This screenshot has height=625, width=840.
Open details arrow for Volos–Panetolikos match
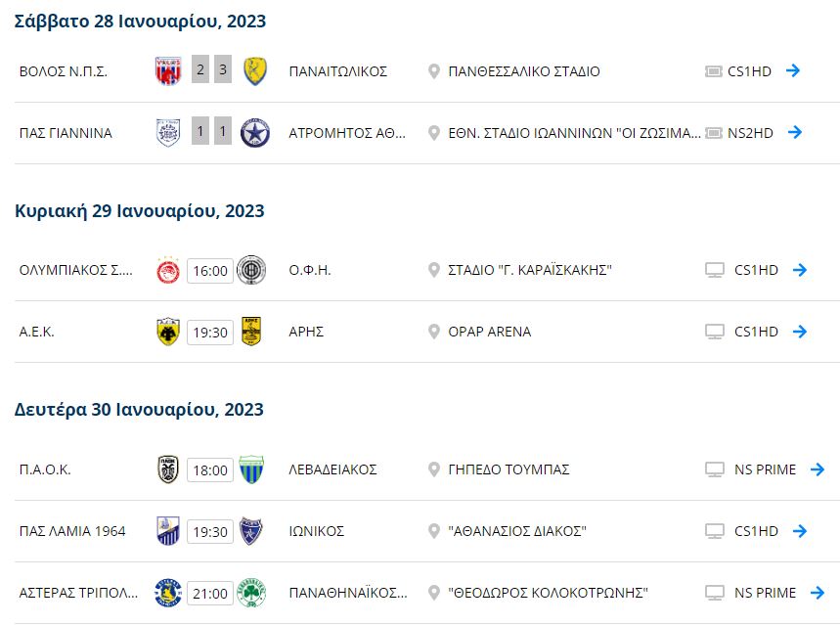point(793,70)
